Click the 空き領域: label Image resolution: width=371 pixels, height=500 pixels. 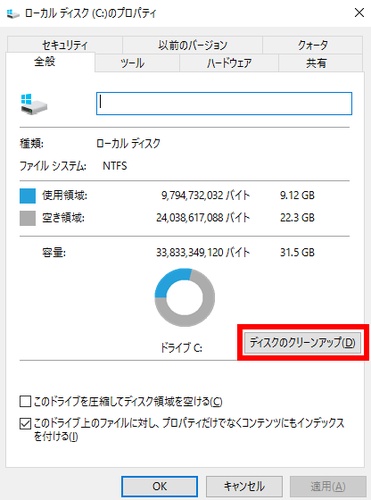[63, 218]
